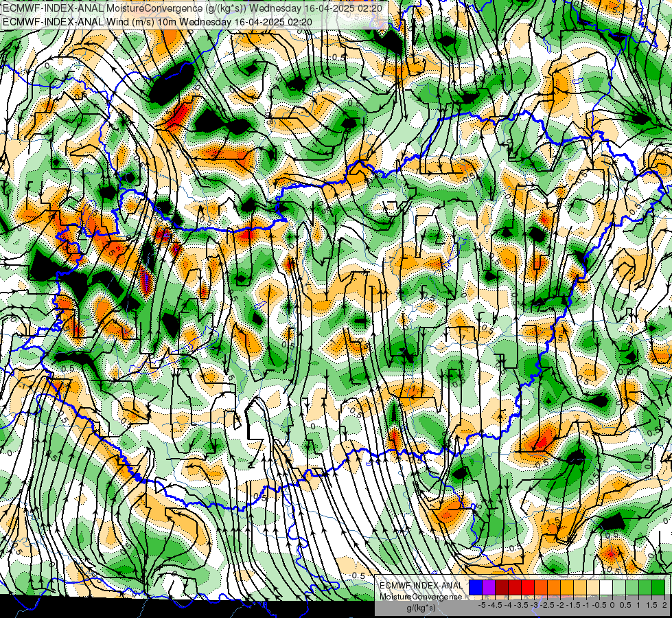This screenshot has width=672, height=618.
Task: Click the purple legend color swatch
Action: coord(489,587)
